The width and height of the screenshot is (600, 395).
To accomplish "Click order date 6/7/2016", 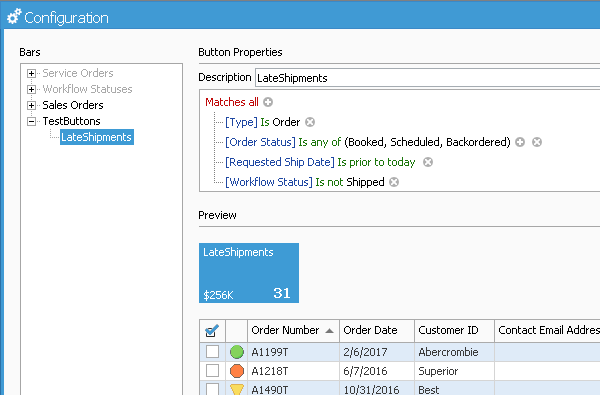I will [377, 371].
